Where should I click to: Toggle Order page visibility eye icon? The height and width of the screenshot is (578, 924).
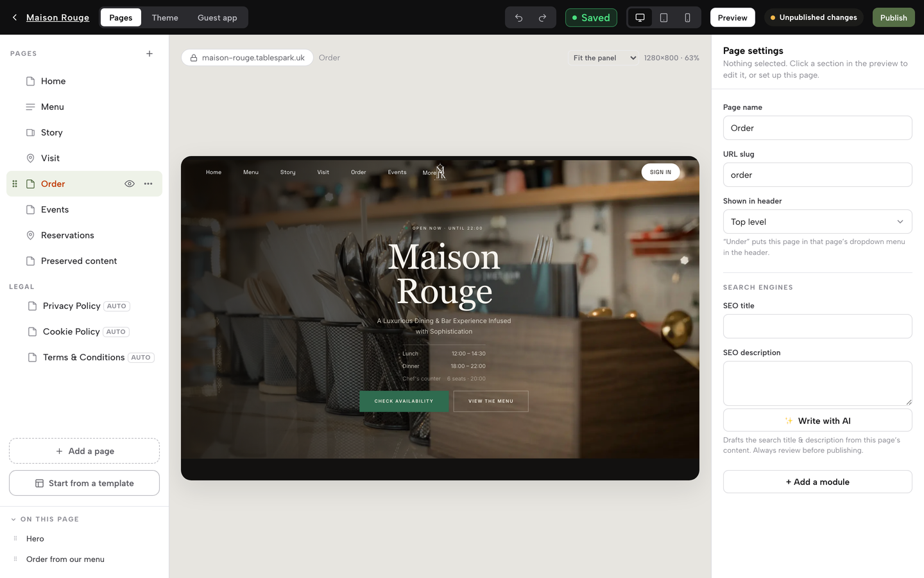pyautogui.click(x=130, y=184)
